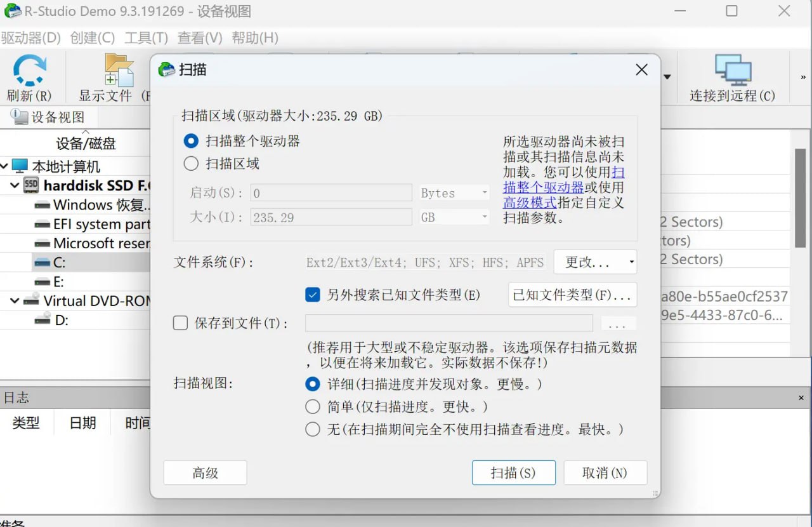Select the Windows recovery partition icon

coord(43,205)
